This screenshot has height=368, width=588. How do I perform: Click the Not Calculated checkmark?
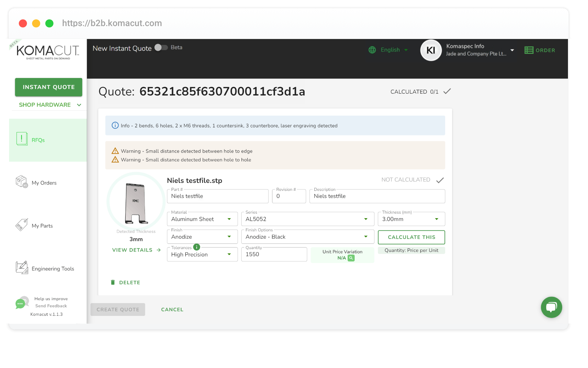[440, 180]
